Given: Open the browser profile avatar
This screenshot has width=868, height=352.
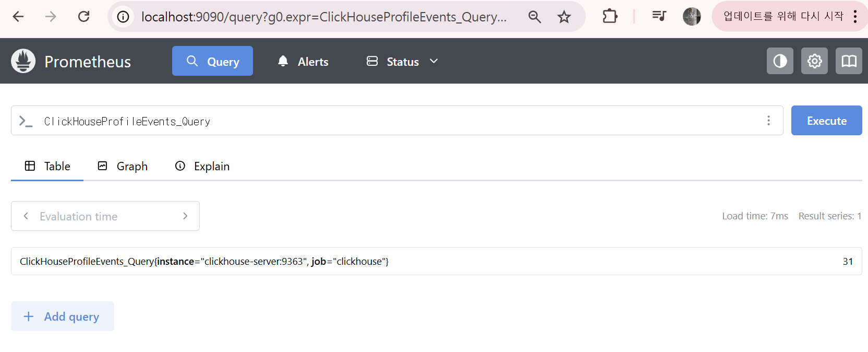Looking at the screenshot, I should (x=692, y=17).
